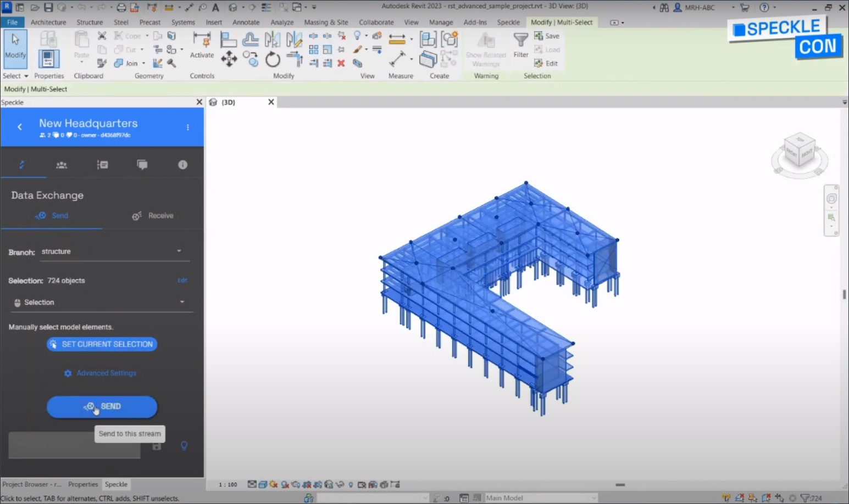Click the Quick Access save icon

pos(48,8)
